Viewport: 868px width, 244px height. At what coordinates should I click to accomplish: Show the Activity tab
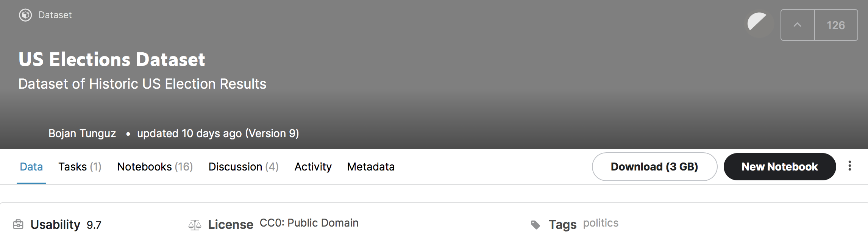point(313,167)
